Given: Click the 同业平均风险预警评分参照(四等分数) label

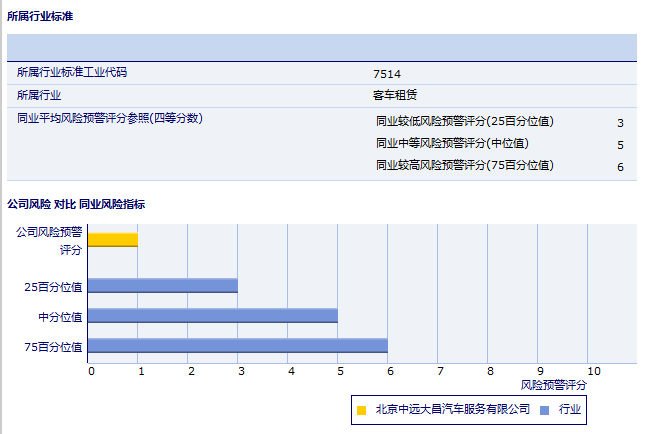Looking at the screenshot, I should point(110,119).
